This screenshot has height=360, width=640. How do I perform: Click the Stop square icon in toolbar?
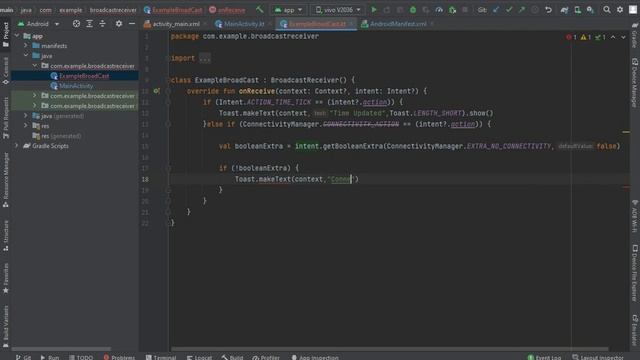[465, 9]
